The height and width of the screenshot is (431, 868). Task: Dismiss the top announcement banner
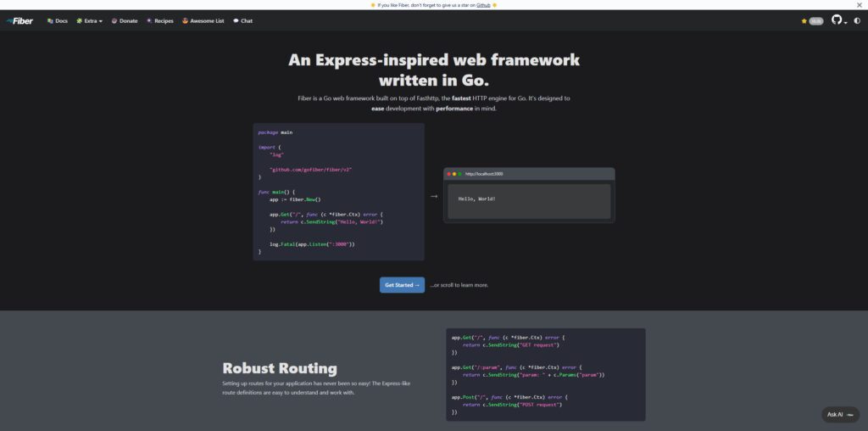pyautogui.click(x=860, y=4)
